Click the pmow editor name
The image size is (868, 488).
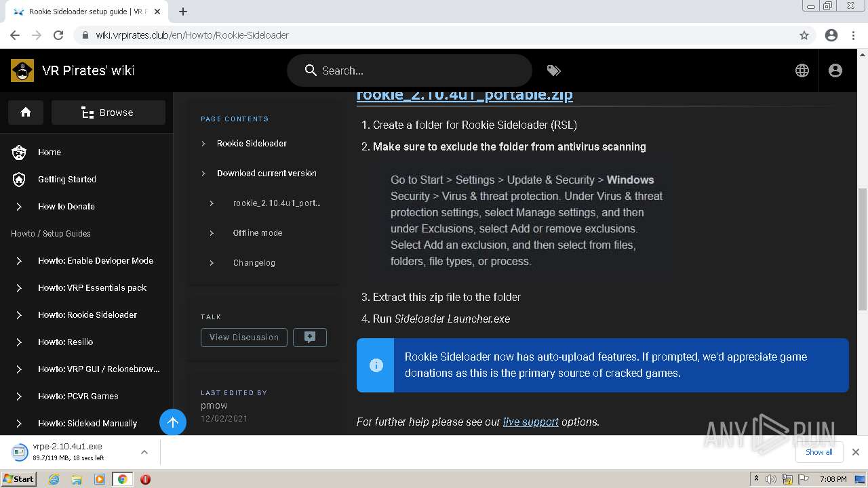(x=214, y=405)
